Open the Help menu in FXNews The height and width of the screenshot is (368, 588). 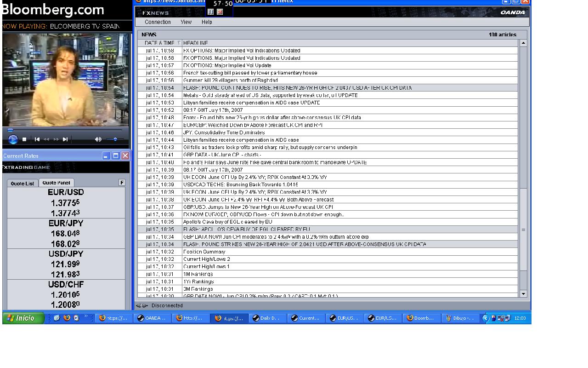pos(207,22)
